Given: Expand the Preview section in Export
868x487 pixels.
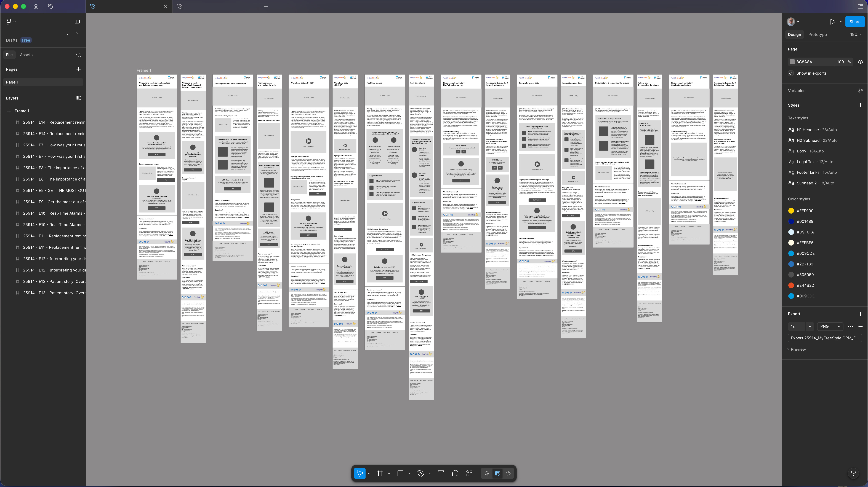Looking at the screenshot, I should click(798, 349).
